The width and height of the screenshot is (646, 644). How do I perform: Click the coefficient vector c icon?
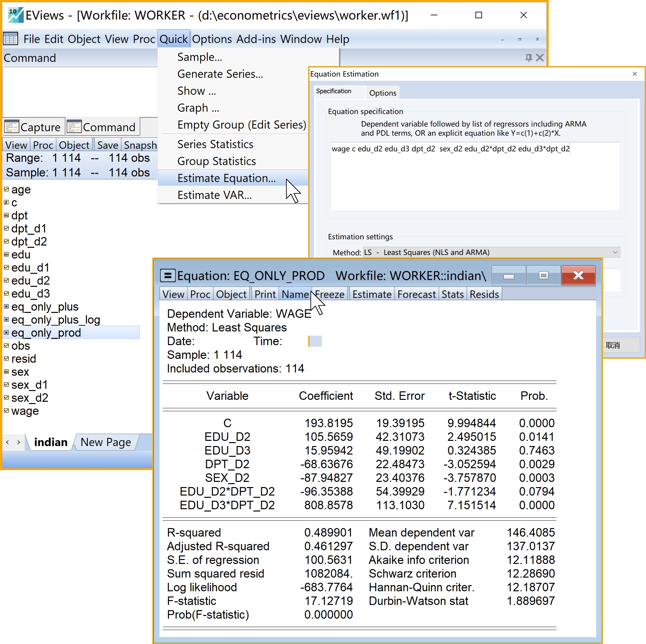click(x=7, y=202)
